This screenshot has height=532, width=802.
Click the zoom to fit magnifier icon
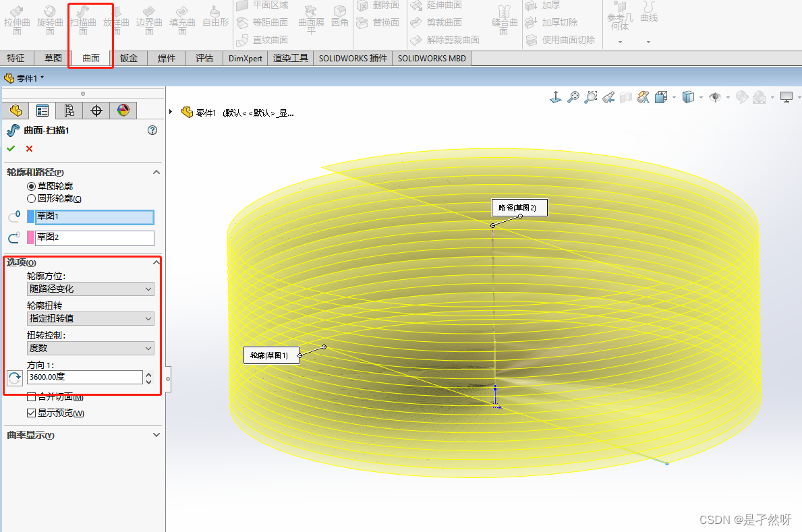pyautogui.click(x=573, y=96)
